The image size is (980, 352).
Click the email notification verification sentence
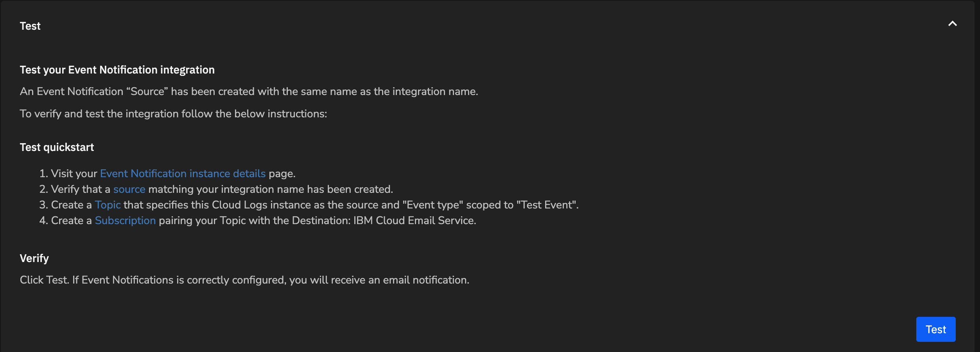[x=244, y=280]
